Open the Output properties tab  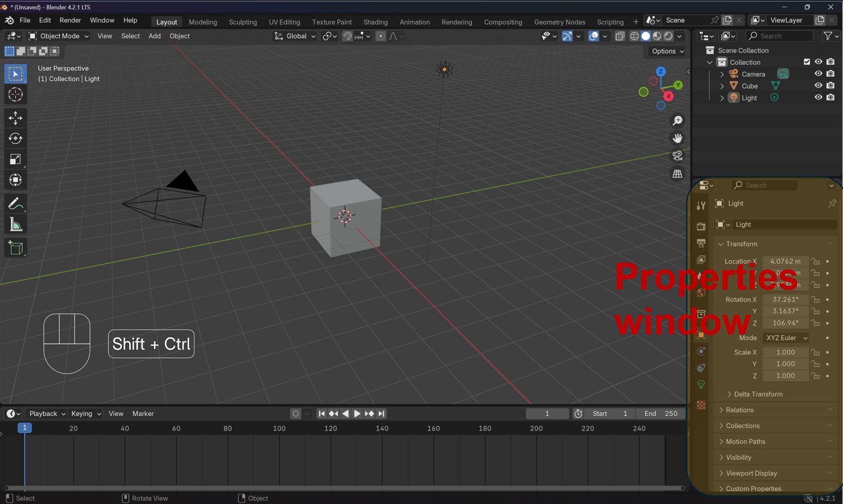pos(701,243)
